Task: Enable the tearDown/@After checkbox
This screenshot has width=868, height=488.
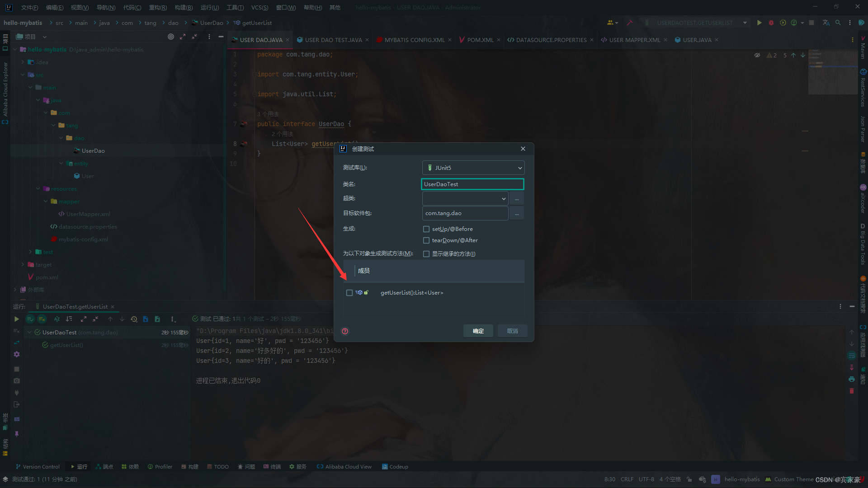Action: pyautogui.click(x=426, y=240)
